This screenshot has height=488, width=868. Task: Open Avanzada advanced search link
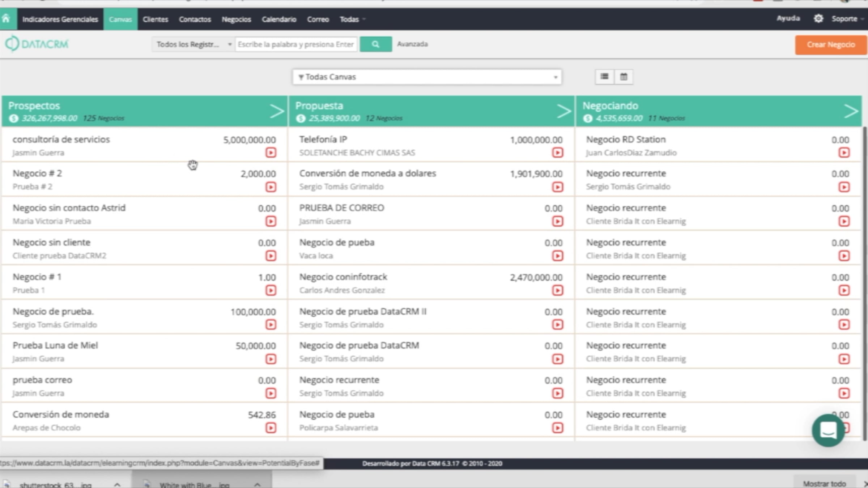tap(412, 44)
